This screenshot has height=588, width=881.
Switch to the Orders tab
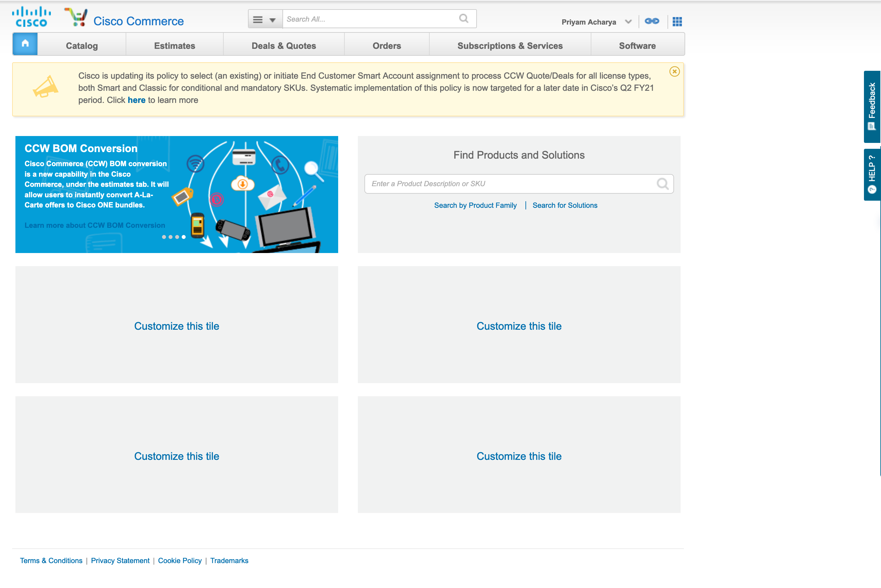(386, 45)
